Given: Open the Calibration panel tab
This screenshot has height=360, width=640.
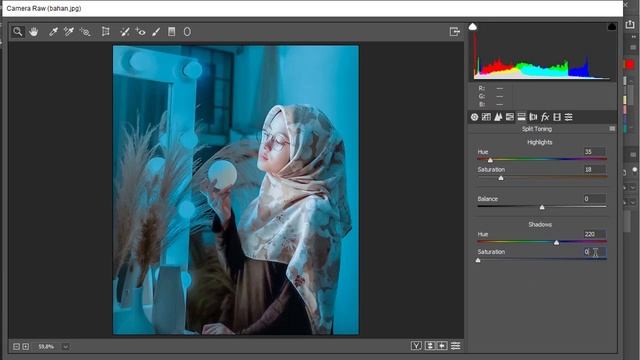Looking at the screenshot, I should [x=557, y=117].
